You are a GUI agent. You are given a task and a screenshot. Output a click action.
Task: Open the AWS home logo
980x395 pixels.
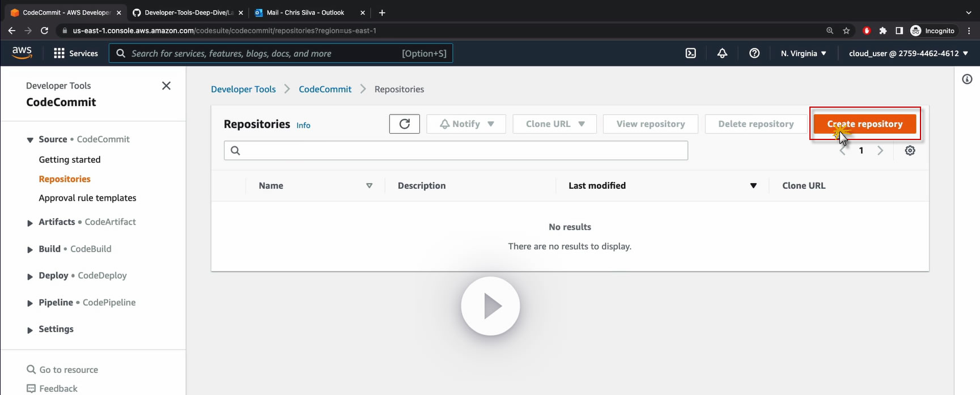coord(22,53)
